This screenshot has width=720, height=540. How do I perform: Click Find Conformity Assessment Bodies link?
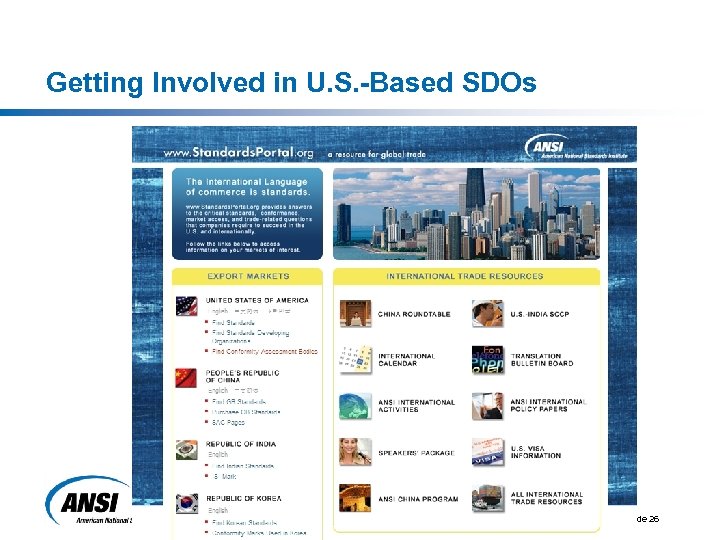pos(264,351)
